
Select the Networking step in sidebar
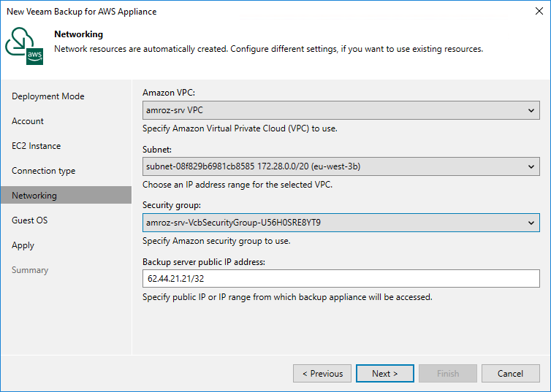[34, 196]
